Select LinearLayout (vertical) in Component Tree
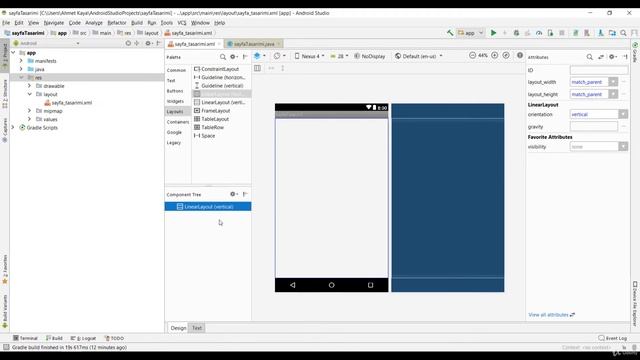Viewport: 640px width, 360px height. [x=208, y=207]
